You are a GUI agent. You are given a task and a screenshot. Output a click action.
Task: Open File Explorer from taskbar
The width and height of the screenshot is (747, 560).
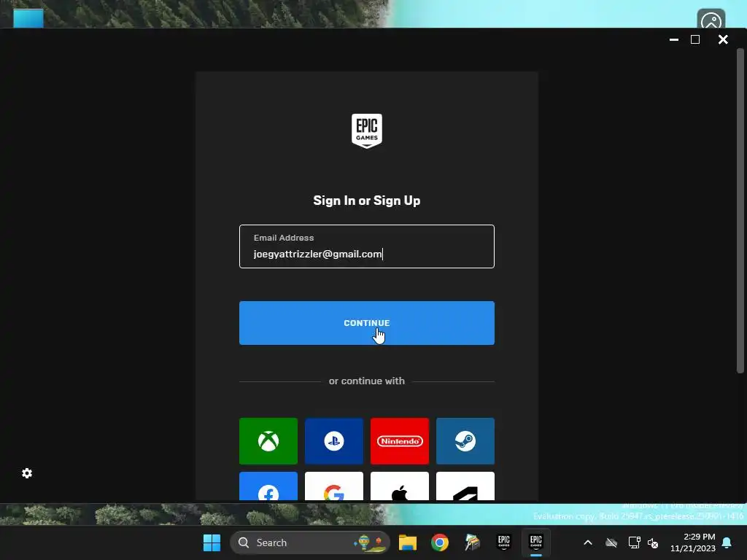(408, 542)
